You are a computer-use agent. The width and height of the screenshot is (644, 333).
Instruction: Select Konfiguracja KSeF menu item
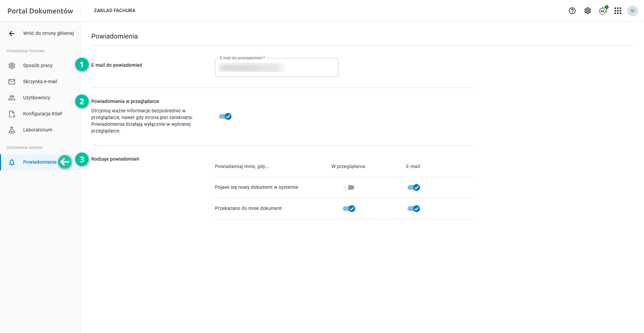coord(43,114)
